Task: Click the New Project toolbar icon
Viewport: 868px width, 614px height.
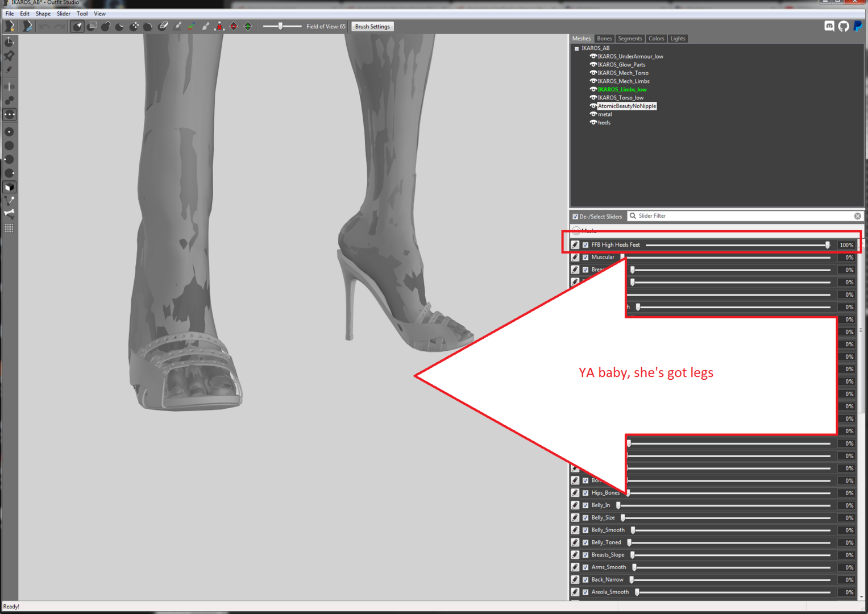Action: [x=10, y=26]
